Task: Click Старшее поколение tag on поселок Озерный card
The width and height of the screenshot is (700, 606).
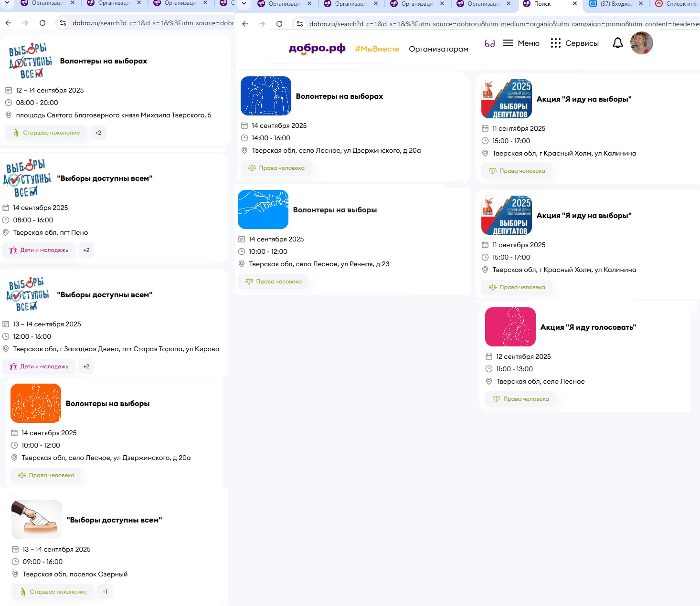Action: [x=53, y=592]
